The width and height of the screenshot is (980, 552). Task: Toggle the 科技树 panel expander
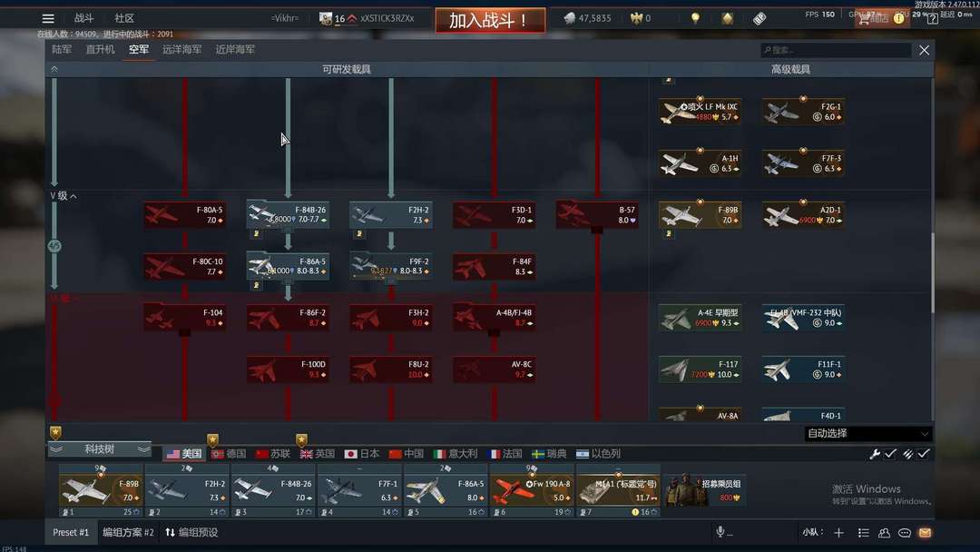(x=100, y=448)
